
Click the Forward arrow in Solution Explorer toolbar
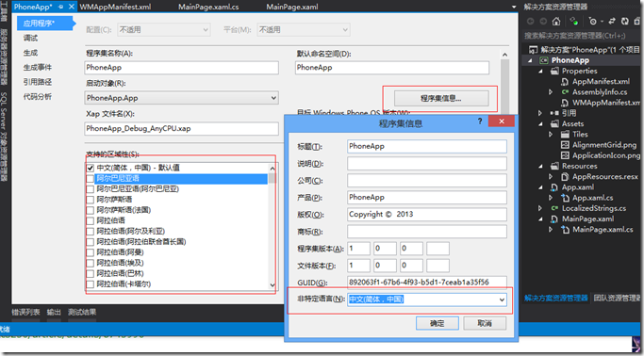(543, 22)
